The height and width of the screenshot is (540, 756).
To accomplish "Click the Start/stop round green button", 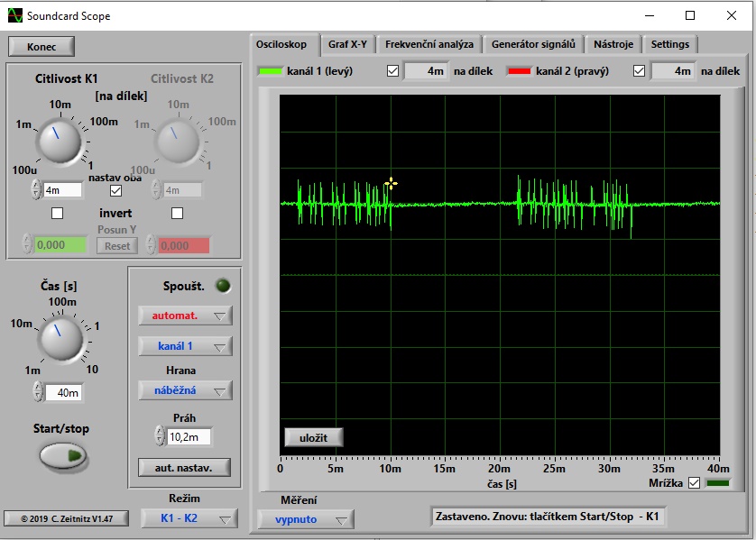I will pyautogui.click(x=62, y=456).
